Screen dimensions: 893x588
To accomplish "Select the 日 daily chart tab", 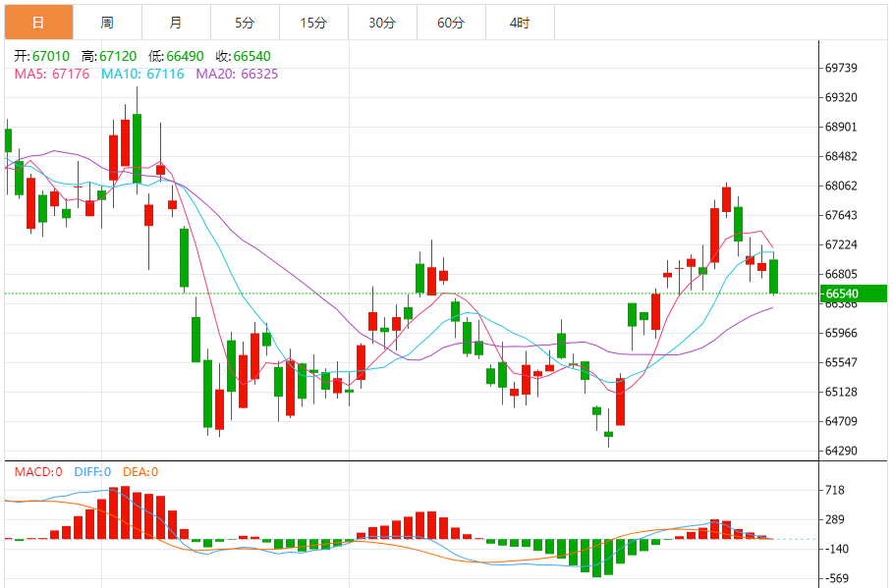I will click(38, 23).
